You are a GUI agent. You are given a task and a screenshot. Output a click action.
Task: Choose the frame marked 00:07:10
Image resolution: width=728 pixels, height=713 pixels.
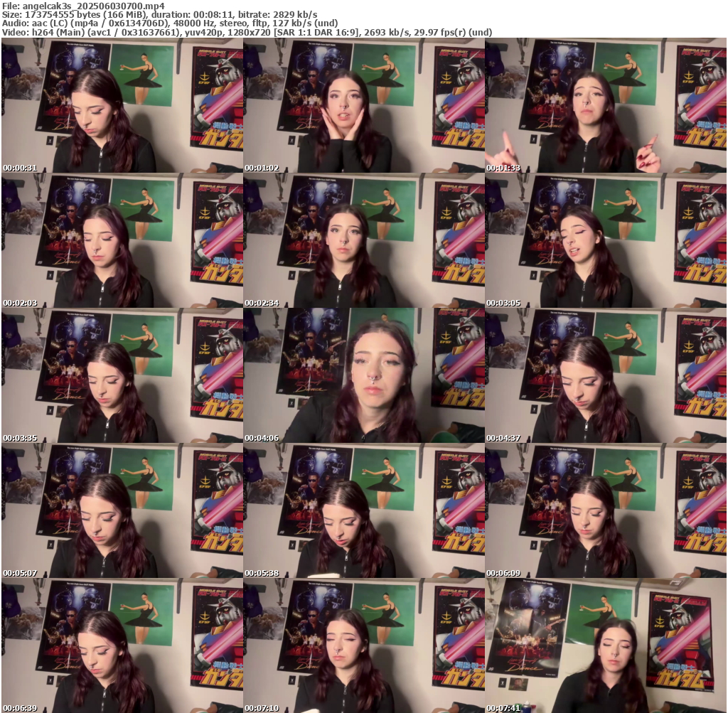pos(364,645)
